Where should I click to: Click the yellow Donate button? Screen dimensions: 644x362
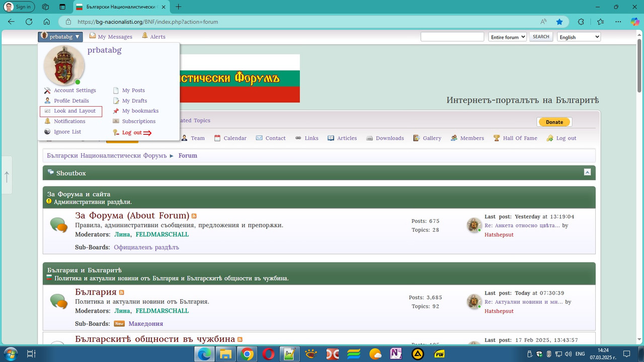pyautogui.click(x=554, y=122)
